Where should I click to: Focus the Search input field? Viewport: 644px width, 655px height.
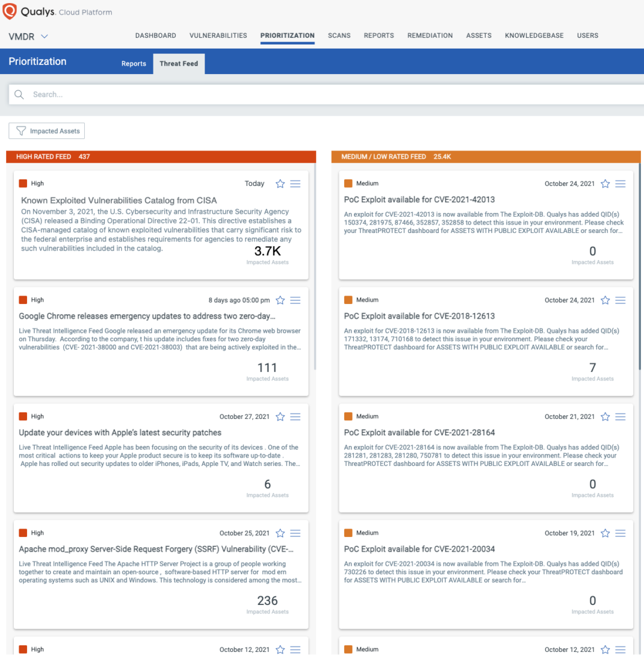click(326, 95)
